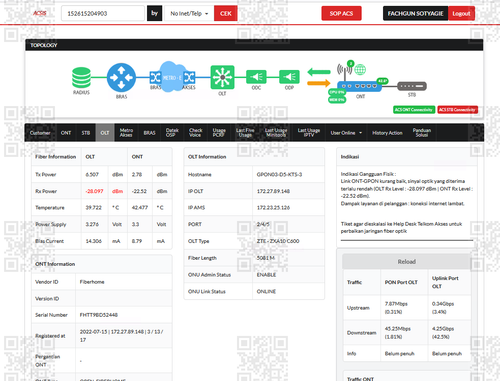The height and width of the screenshot is (381, 500).
Task: Switch to the STB tab
Action: (86, 133)
